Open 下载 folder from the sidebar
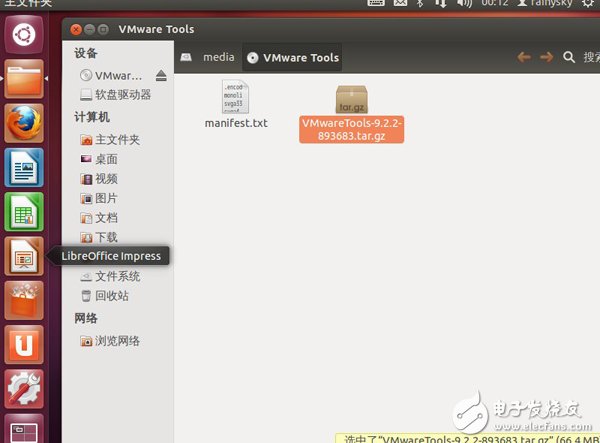The image size is (600, 443). pyautogui.click(x=99, y=237)
